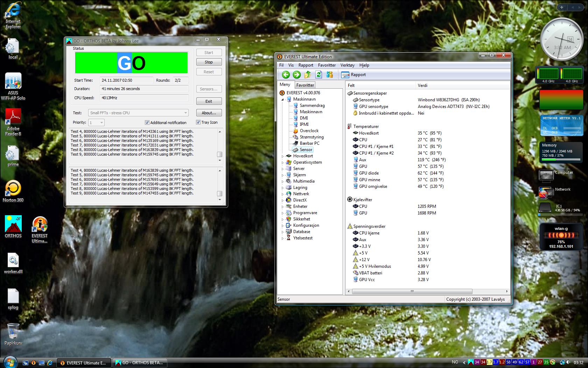
Task: Click the green Forward arrow in EVEREST toolbar
Action: (297, 75)
